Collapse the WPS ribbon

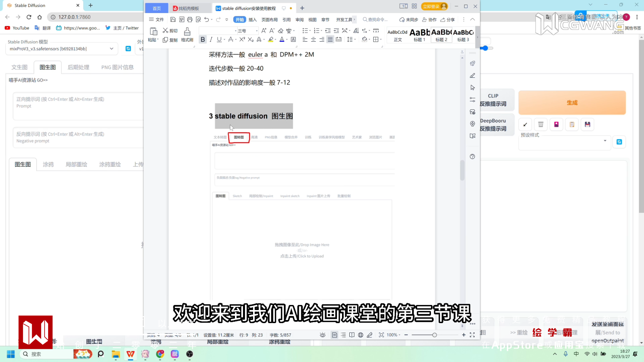(x=473, y=19)
